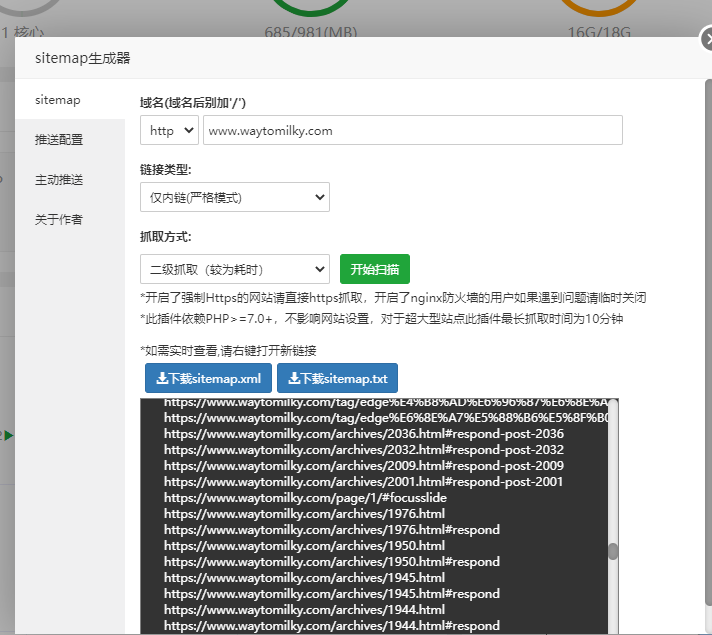Select URL archives/1945.html line
The width and height of the screenshot is (712, 635).
(x=304, y=578)
